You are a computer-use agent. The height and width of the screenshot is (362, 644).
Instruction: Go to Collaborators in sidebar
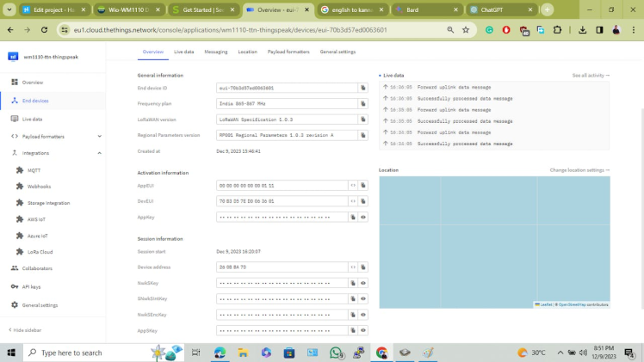37,268
